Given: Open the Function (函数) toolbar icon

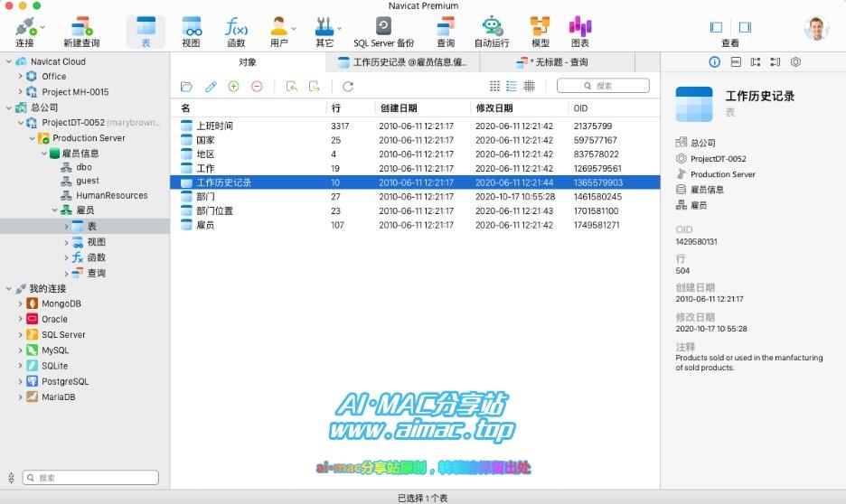Looking at the screenshot, I should (x=236, y=27).
